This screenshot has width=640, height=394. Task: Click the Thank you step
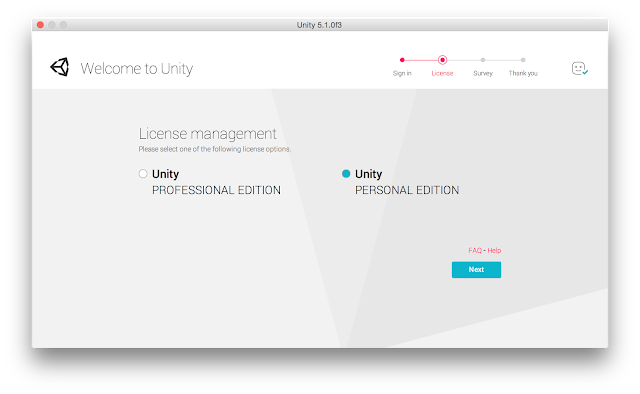(523, 67)
